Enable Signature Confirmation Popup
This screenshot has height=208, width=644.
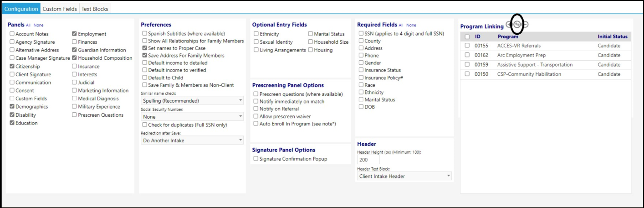[x=256, y=159]
